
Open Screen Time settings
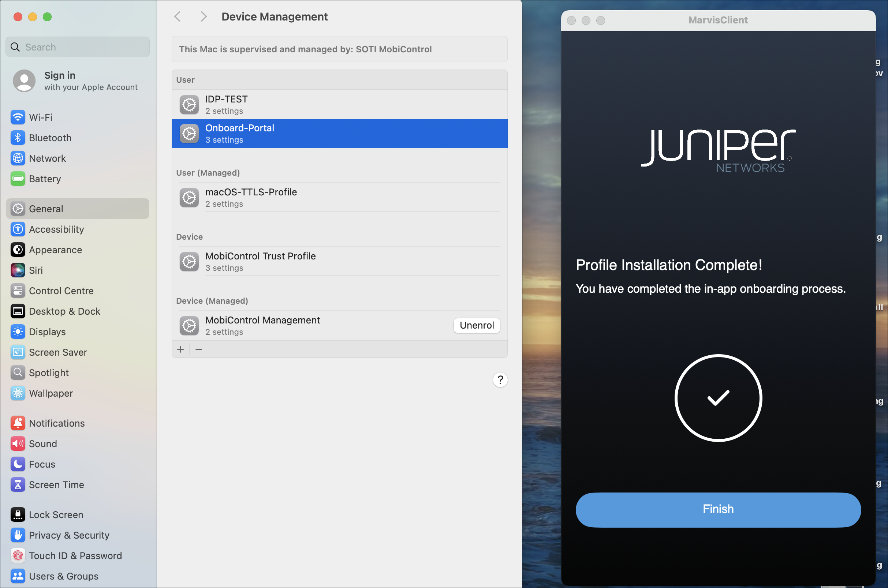pyautogui.click(x=56, y=485)
